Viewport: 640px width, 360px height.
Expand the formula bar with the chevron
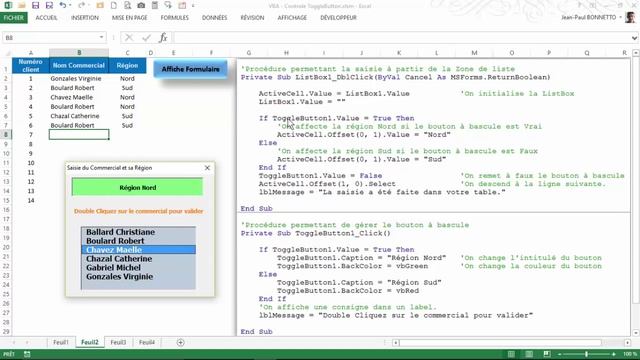pos(634,38)
